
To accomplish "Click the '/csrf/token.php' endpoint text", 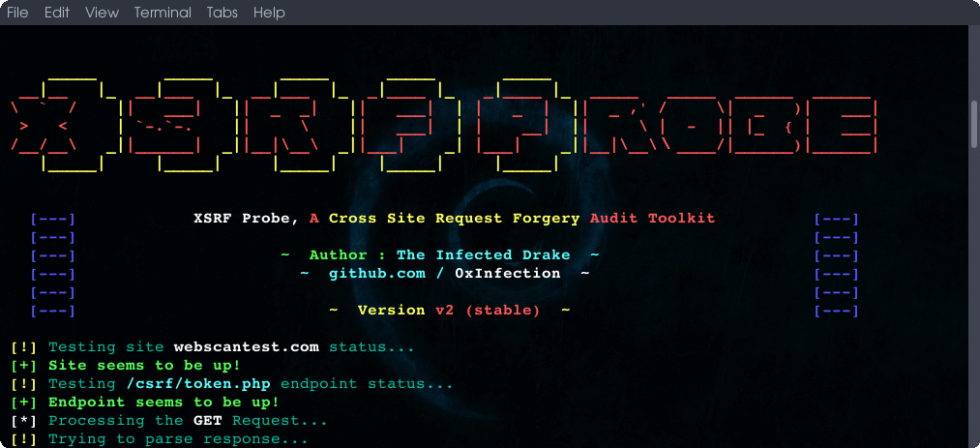I will 197,383.
